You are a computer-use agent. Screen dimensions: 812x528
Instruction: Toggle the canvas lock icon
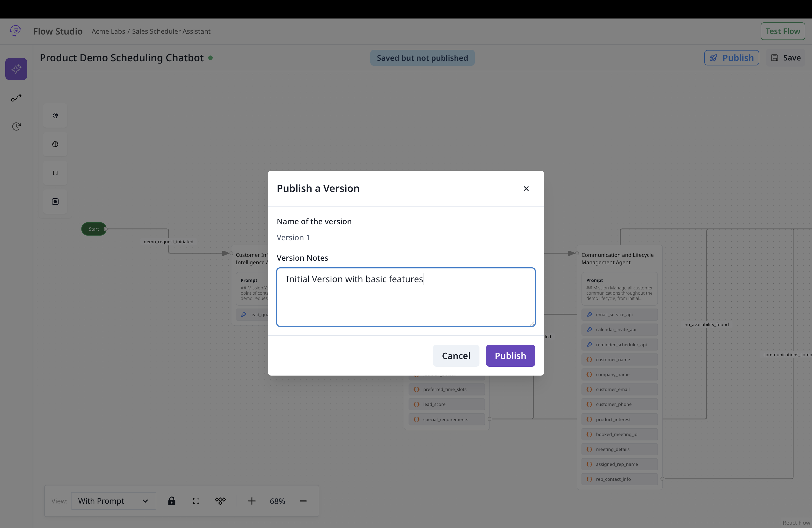point(172,501)
